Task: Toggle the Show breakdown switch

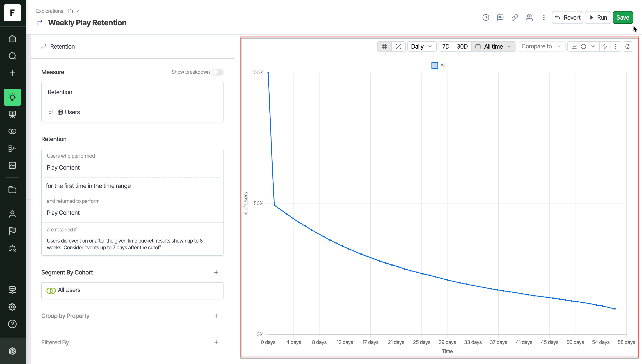Action: (217, 72)
